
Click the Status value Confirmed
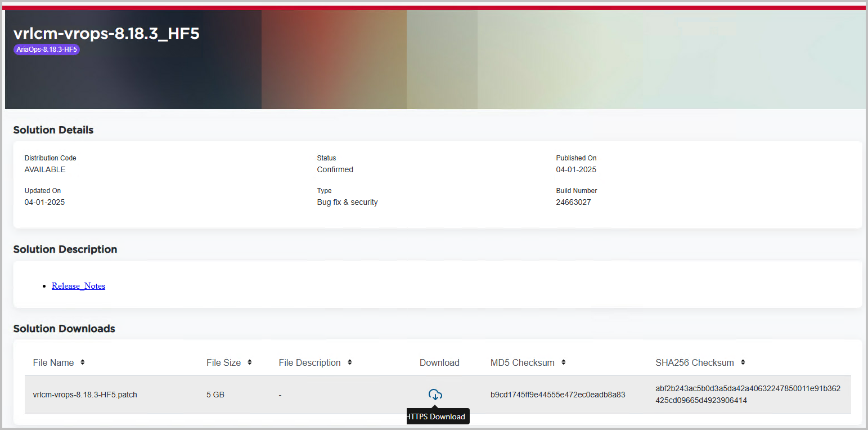(x=335, y=169)
